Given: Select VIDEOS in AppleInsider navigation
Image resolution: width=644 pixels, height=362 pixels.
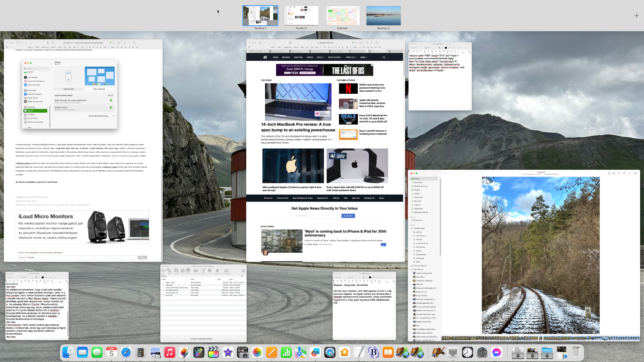Looking at the screenshot, I should click(x=310, y=57).
